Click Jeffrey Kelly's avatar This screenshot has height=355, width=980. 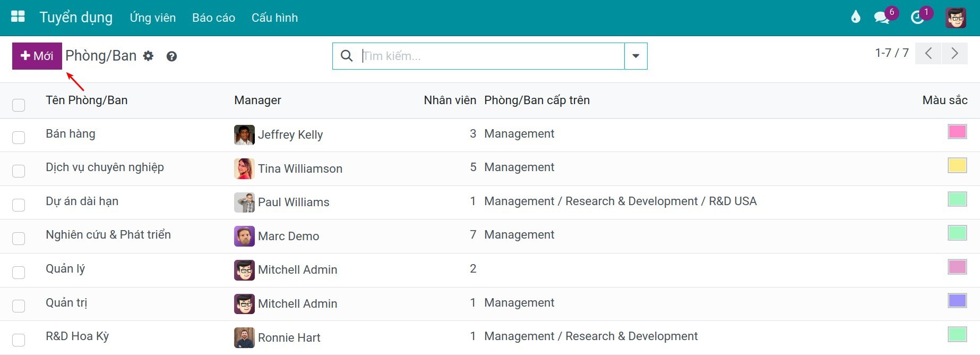[x=244, y=135]
